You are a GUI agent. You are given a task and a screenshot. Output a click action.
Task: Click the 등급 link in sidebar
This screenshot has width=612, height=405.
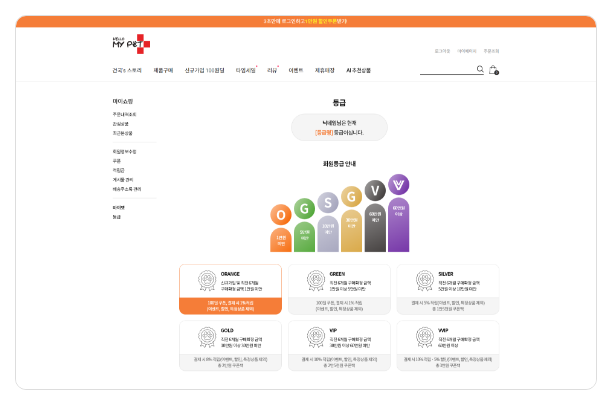(x=117, y=216)
